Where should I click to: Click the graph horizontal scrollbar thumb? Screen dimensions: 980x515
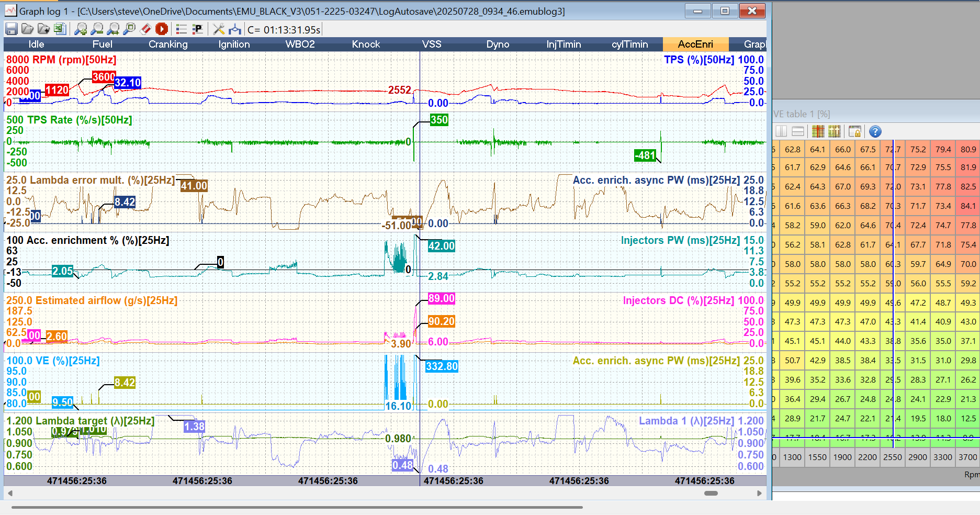pos(711,493)
